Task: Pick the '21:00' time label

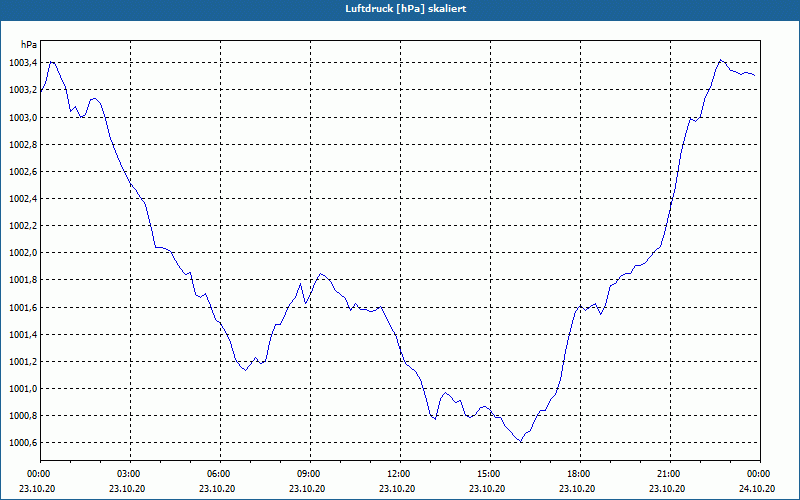Action: click(x=667, y=474)
